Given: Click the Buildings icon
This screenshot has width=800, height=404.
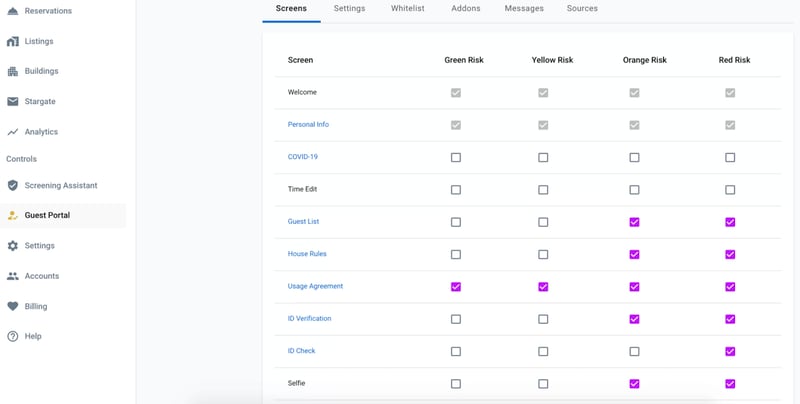Looking at the screenshot, I should pyautogui.click(x=13, y=71).
